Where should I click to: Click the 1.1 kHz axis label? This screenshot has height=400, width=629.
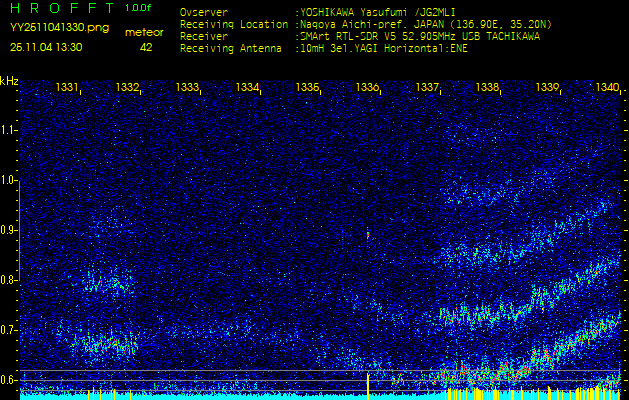pos(8,130)
